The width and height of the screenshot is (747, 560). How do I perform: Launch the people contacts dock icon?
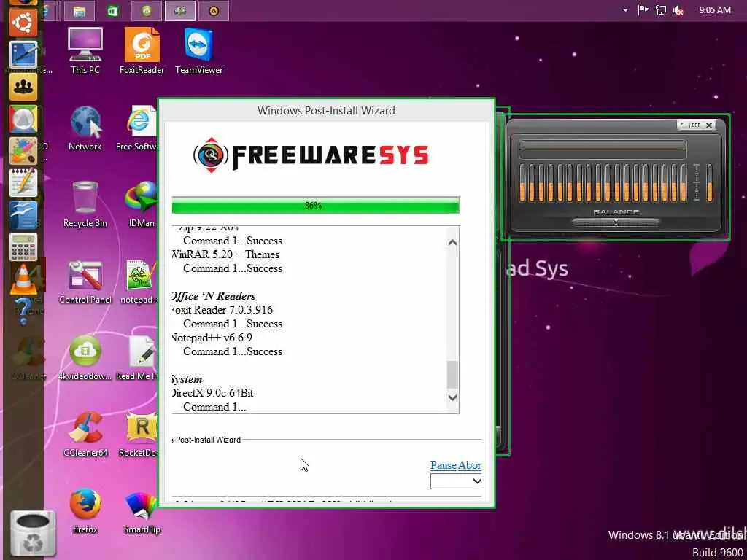coord(23,87)
